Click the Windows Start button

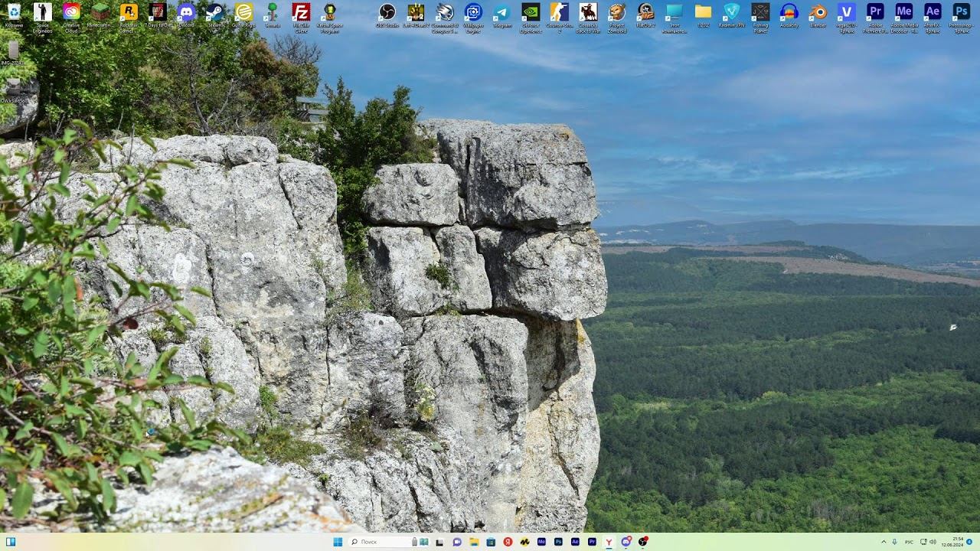pos(338,542)
